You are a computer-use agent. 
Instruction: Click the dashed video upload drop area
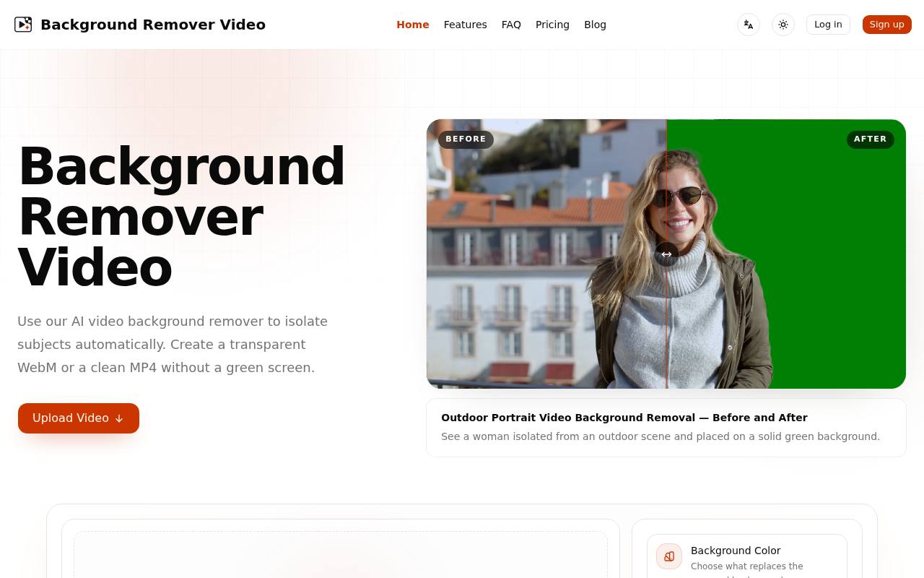(x=341, y=555)
